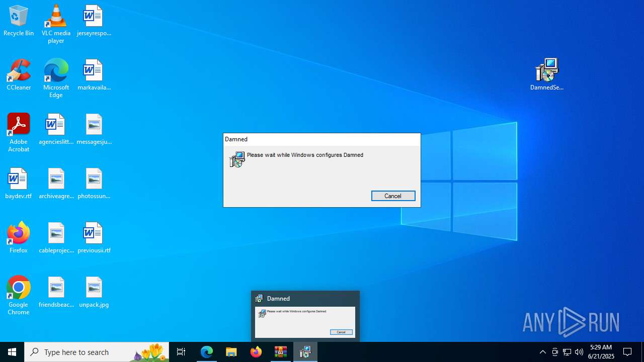The height and width of the screenshot is (362, 644).
Task: Open File Explorer from taskbar
Action: click(x=231, y=352)
